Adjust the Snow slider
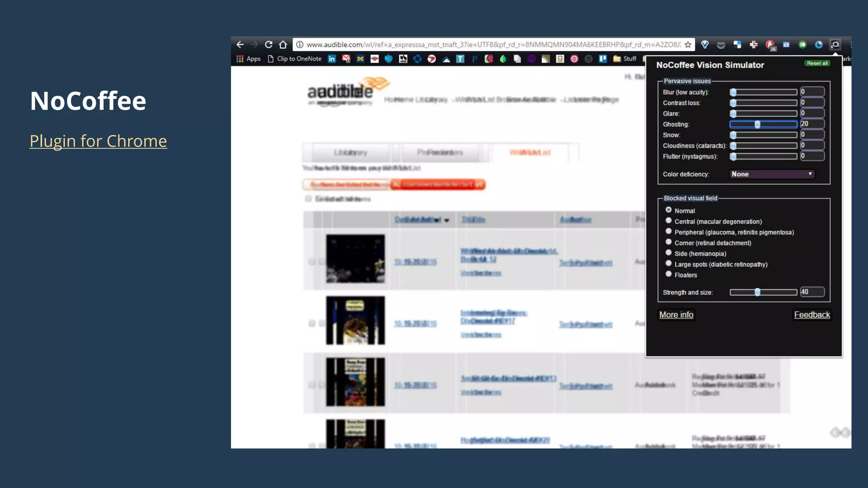 pyautogui.click(x=763, y=135)
